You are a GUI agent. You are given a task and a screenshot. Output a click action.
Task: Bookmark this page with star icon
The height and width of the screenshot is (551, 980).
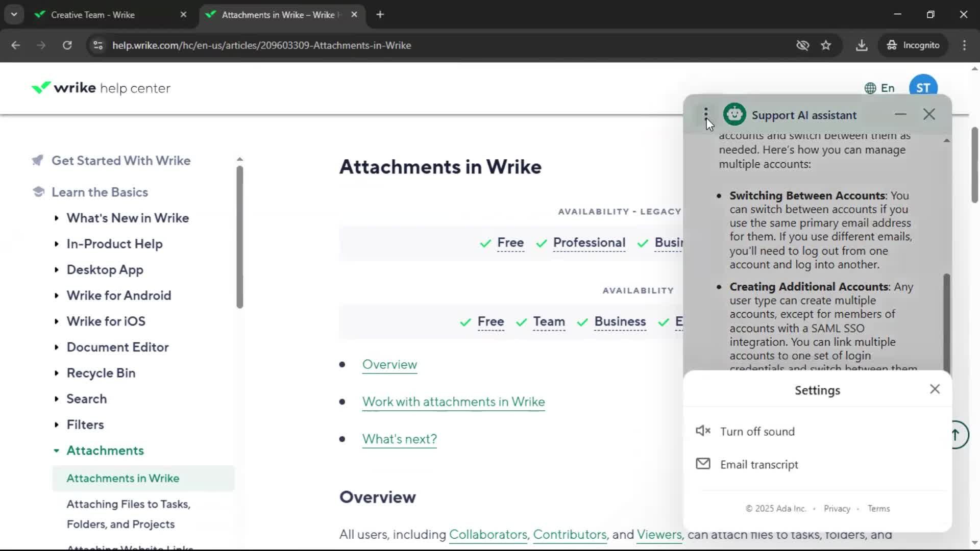coord(826,45)
